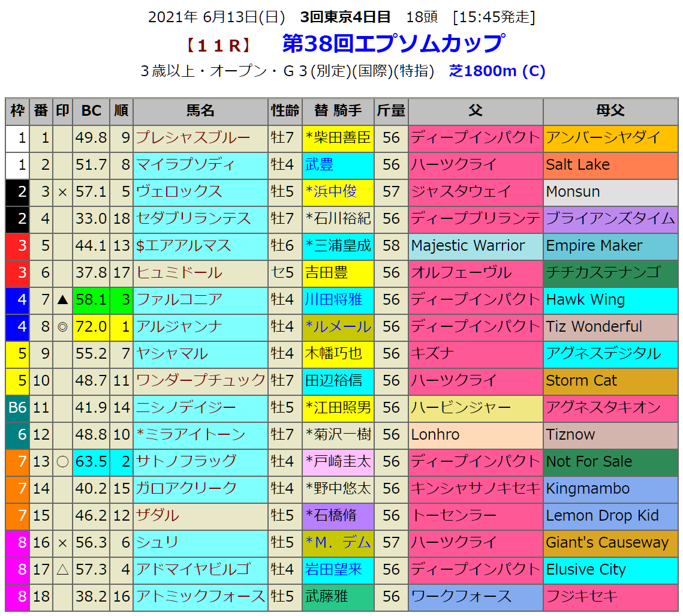
Task: Open horse name link プレシャスブルー
Action: [x=192, y=138]
